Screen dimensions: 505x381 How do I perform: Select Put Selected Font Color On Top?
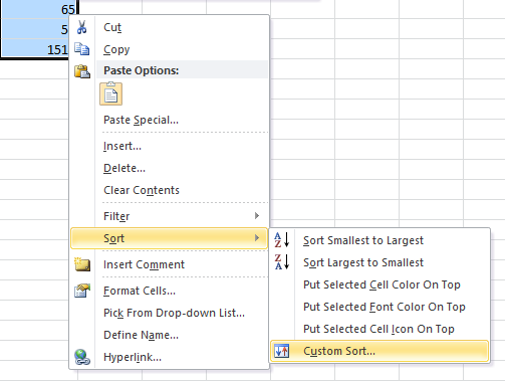[384, 307]
